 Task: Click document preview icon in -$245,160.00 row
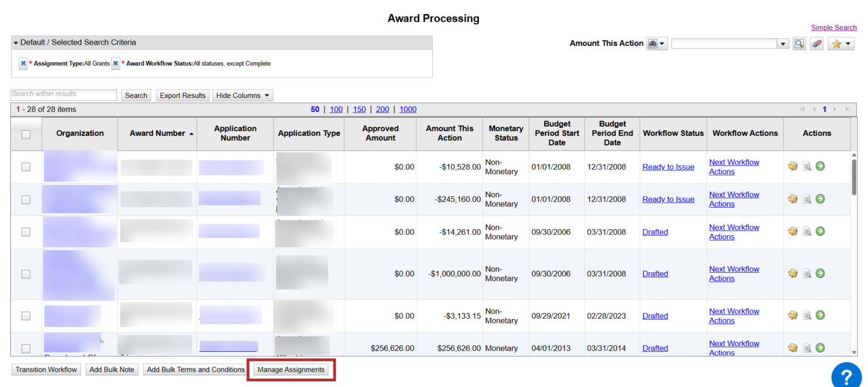pyautogui.click(x=807, y=199)
